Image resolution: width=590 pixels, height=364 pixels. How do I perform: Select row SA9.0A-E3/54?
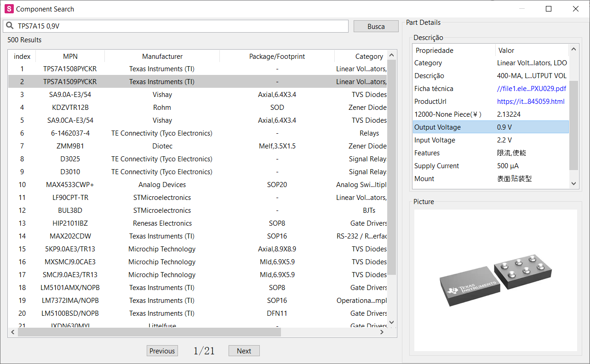coord(198,95)
